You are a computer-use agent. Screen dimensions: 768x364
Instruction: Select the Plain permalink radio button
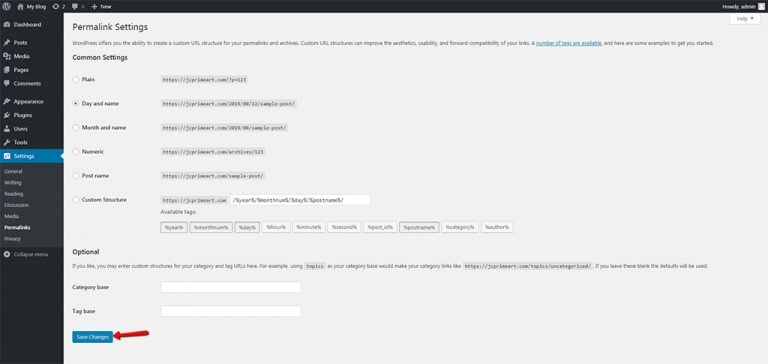(x=75, y=79)
